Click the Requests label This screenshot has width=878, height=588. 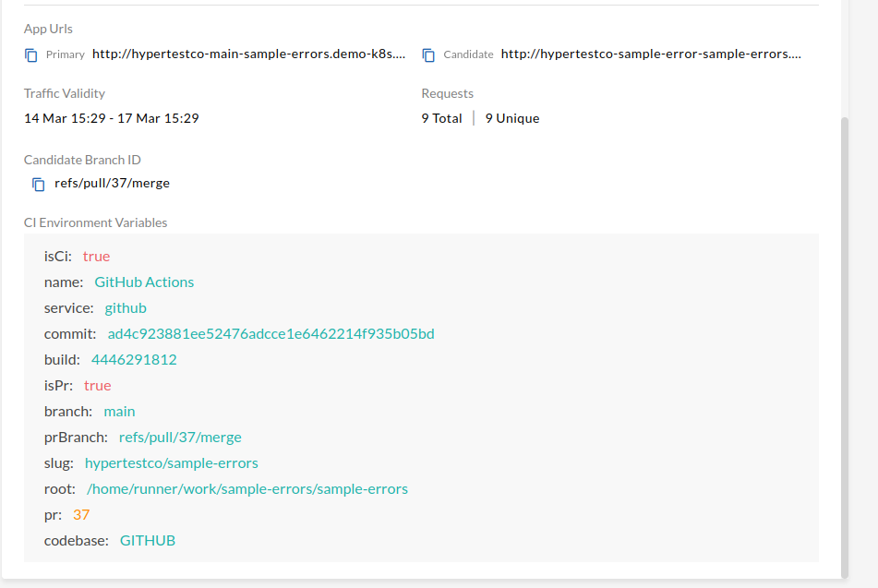[448, 93]
